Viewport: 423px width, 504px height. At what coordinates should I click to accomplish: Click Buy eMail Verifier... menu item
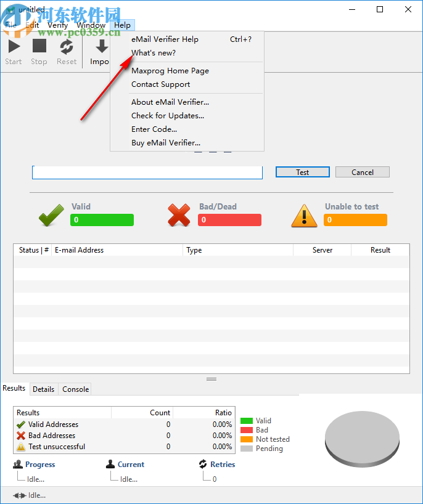(187, 143)
